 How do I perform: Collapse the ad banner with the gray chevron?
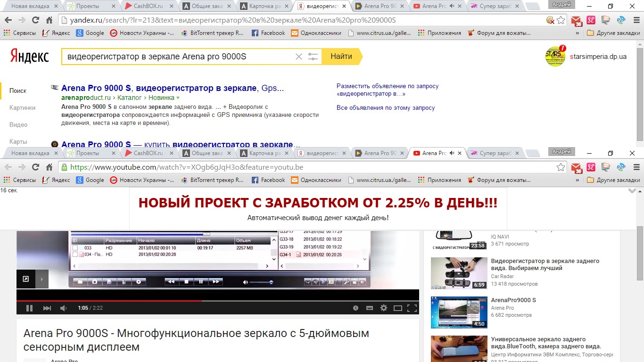tap(633, 191)
